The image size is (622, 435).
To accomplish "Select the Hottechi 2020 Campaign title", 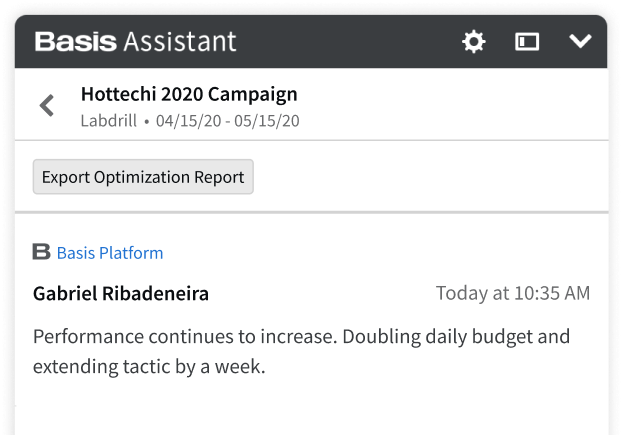I will [x=189, y=94].
